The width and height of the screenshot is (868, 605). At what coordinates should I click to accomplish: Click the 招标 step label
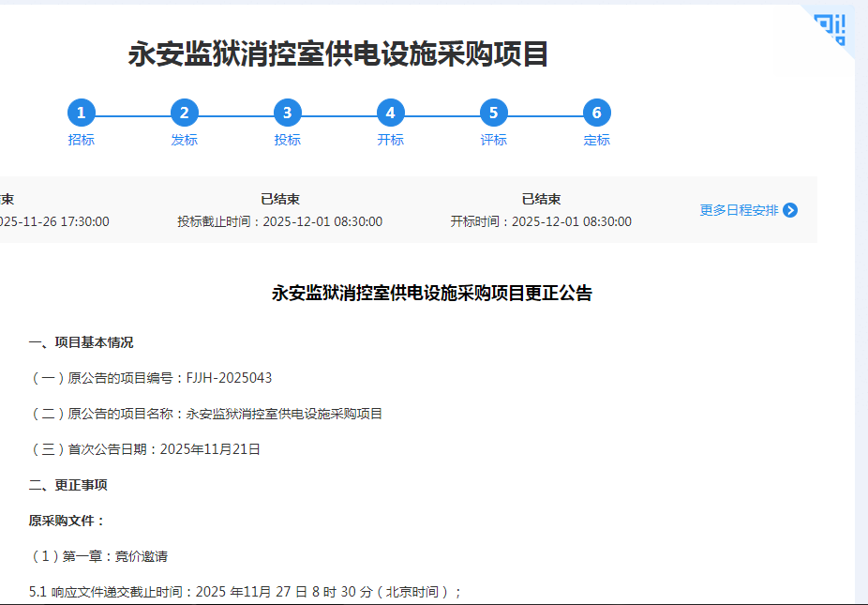tap(82, 140)
